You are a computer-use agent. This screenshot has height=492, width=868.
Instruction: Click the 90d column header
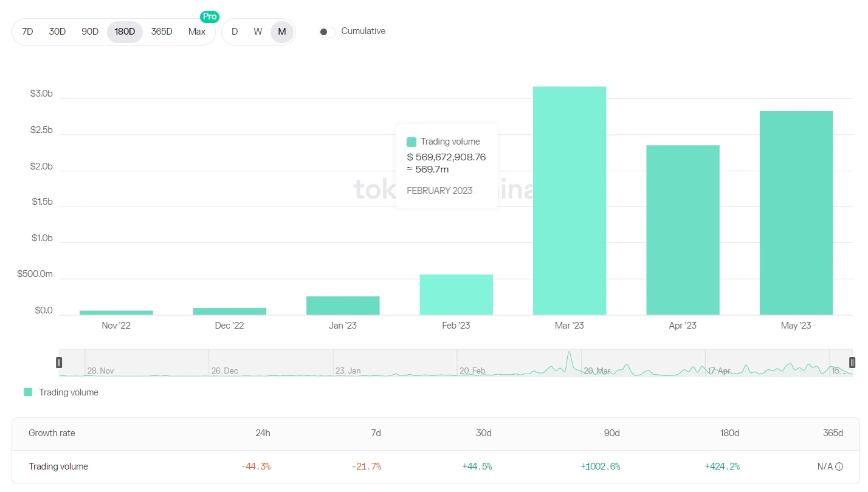point(612,433)
